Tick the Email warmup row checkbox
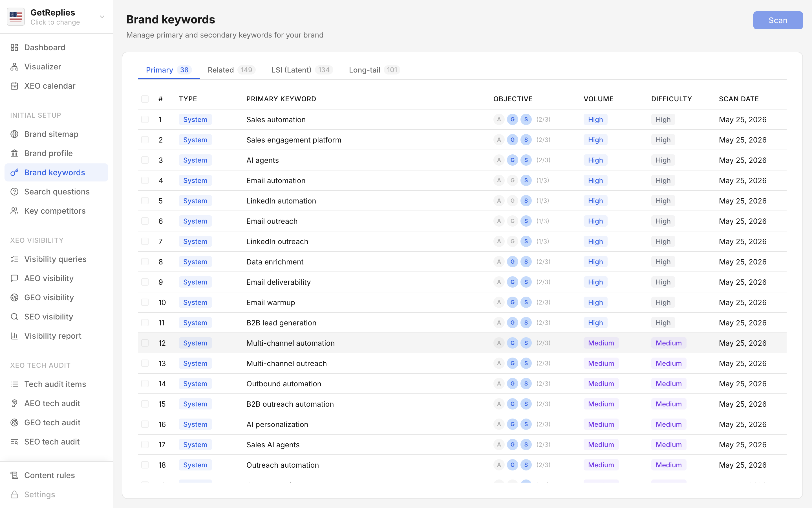The width and height of the screenshot is (812, 508). (145, 302)
